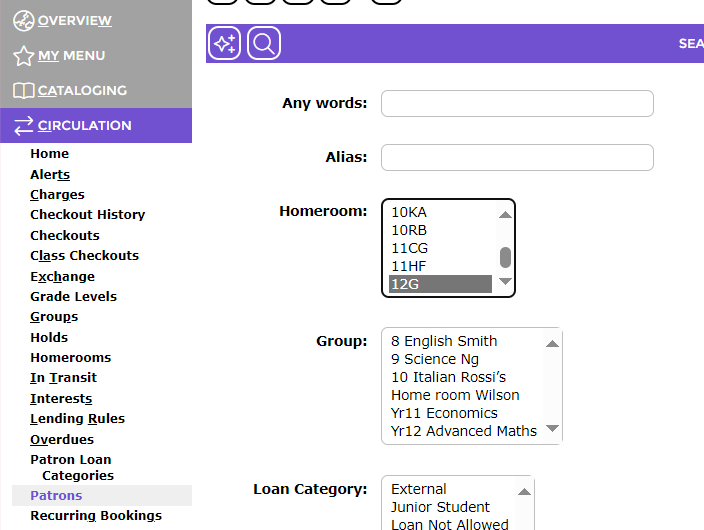Select homeroom 12G
The height and width of the screenshot is (530, 704).
(x=440, y=284)
